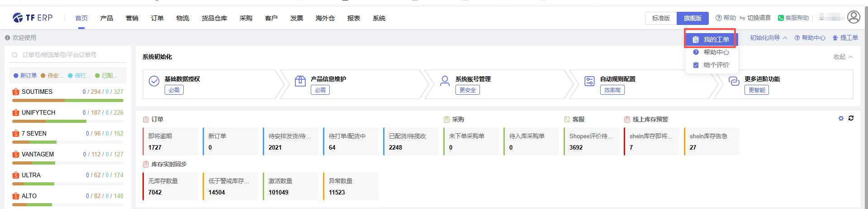Switch to 标准版 standard edition

click(660, 18)
